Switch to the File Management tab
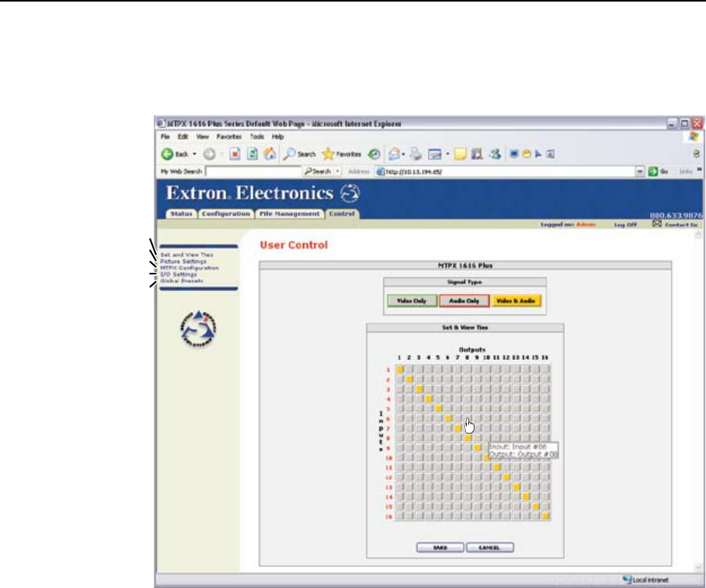The width and height of the screenshot is (706, 588). (x=289, y=214)
